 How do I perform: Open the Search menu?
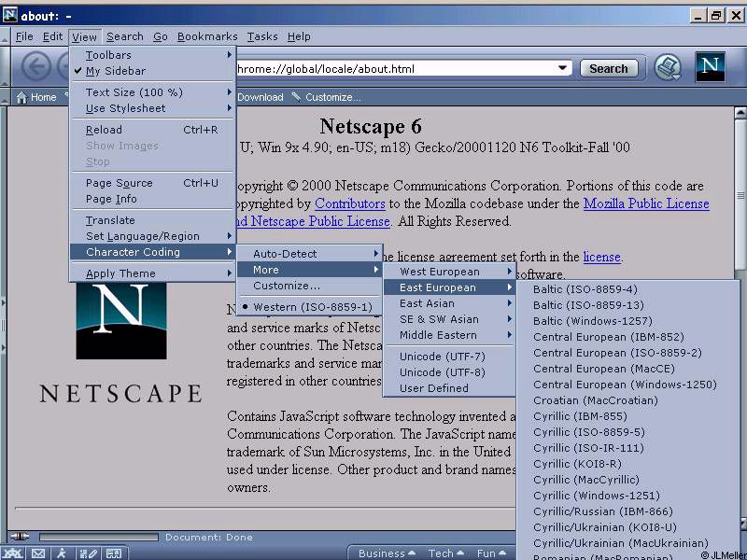[125, 36]
